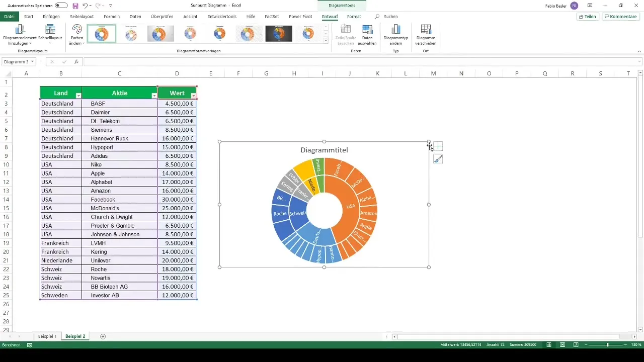Open Wert column filter dropdown

[193, 96]
